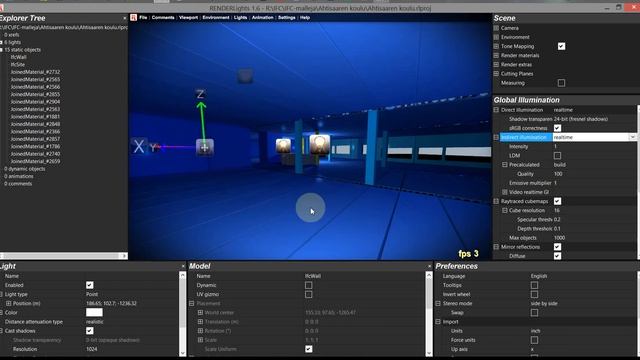Select JoinedMaterial_#1881 in tree
This screenshot has height=360, width=640.
tap(36, 116)
